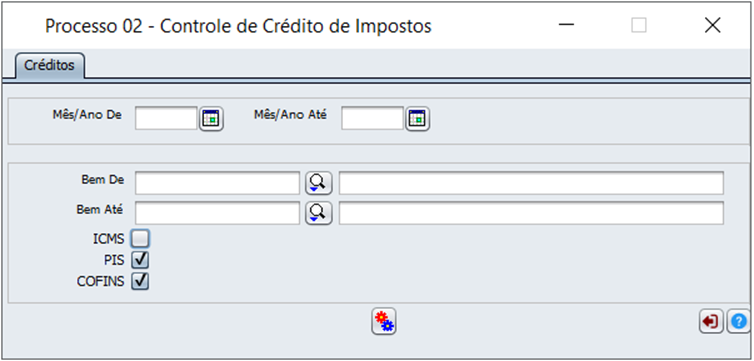This screenshot has width=754, height=361.
Task: Open search lookup for Bem Até
Action: coord(319,213)
